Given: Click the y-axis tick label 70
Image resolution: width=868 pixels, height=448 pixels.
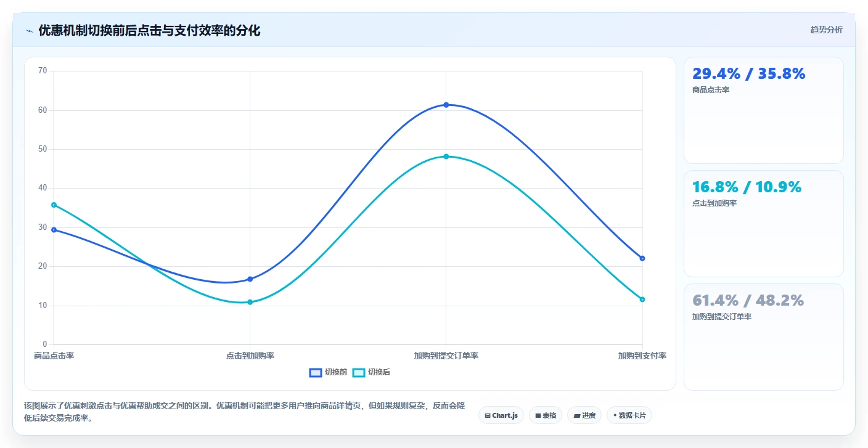Looking at the screenshot, I should point(43,71).
